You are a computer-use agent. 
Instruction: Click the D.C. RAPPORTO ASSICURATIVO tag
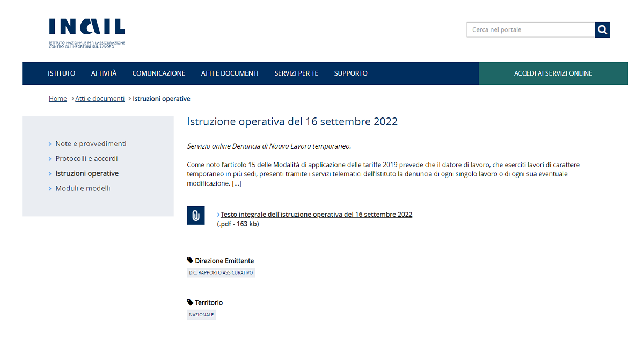[x=221, y=272]
